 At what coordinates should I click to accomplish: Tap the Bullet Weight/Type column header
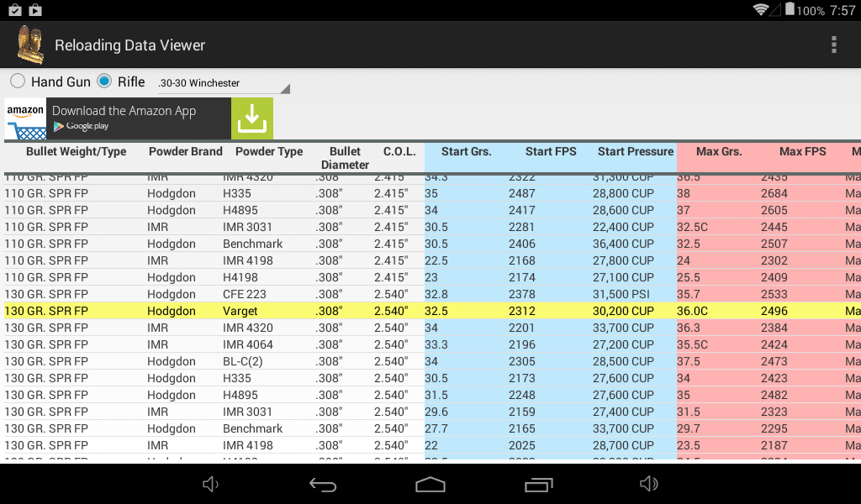(x=76, y=152)
